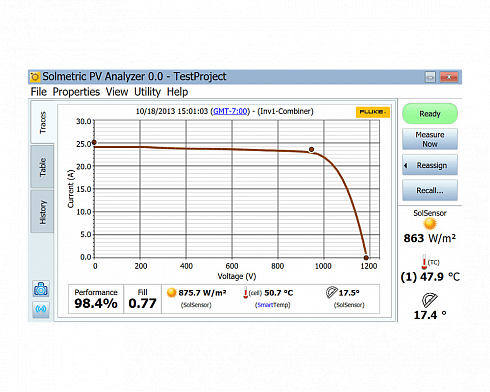Switch to the History tab

(x=42, y=212)
